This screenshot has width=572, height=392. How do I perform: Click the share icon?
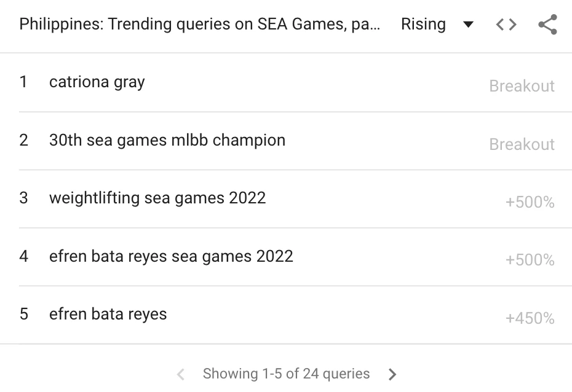point(547,25)
